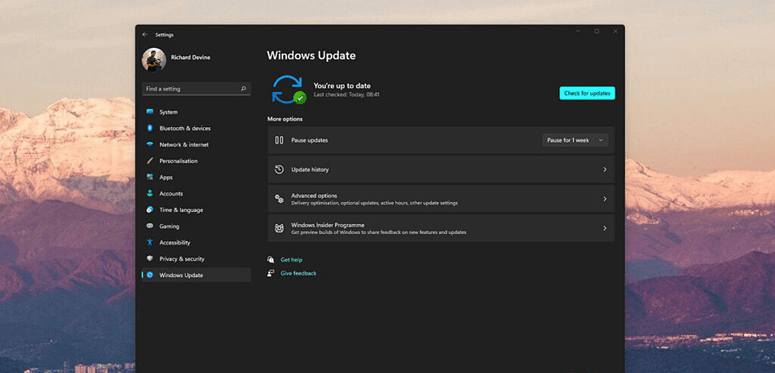775x373 pixels.
Task: Click the Accessibility figure icon
Action: 150,242
